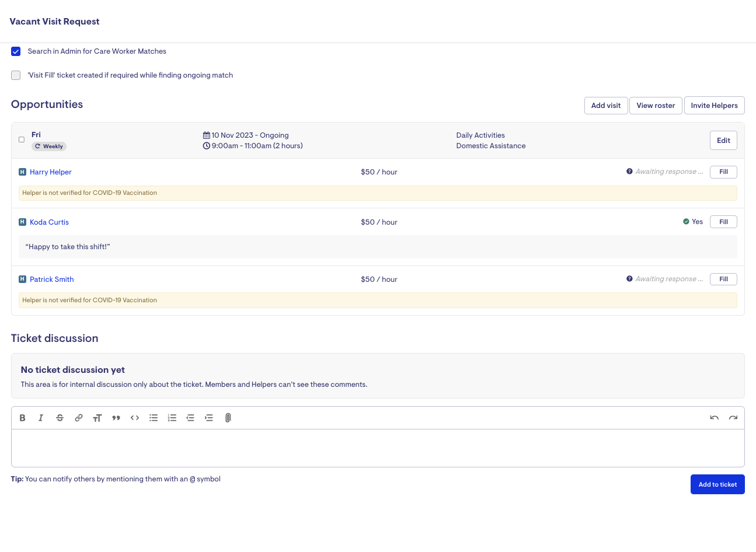756x552 pixels.
Task: Attach a file with paperclip icon
Action: click(x=228, y=418)
